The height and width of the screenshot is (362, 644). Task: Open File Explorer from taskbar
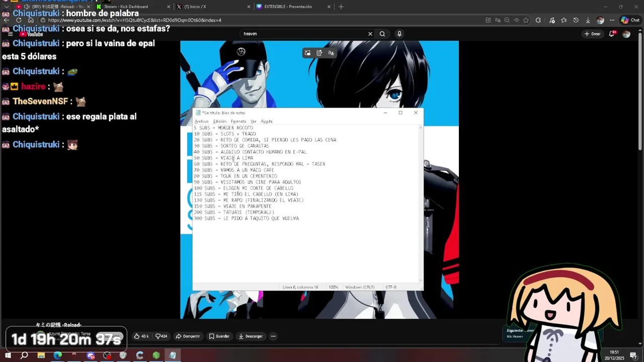(x=41, y=355)
